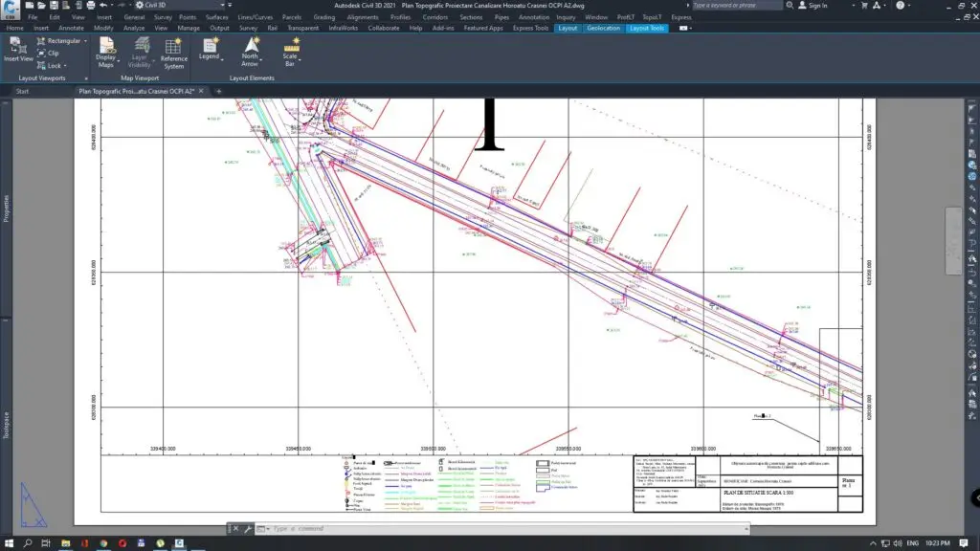The image size is (980, 551).
Task: Switch to the Home ribbon tab
Action: coord(15,28)
